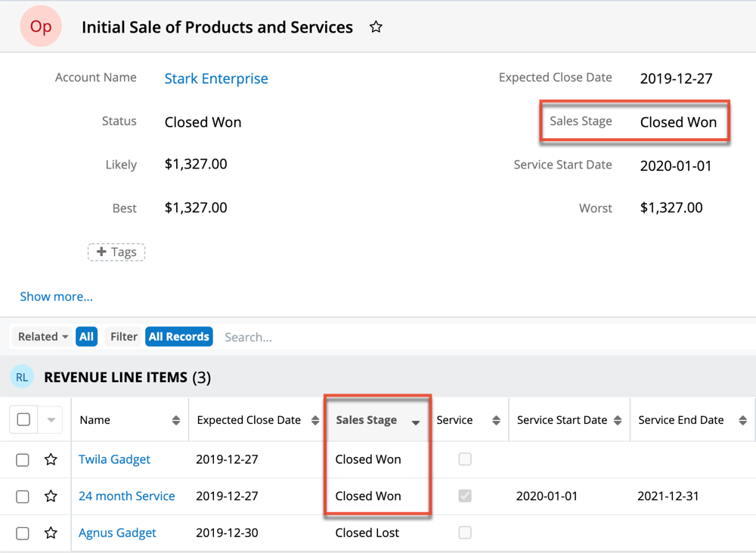Open the Related dropdown
Screen dimensions: 756x553
(x=43, y=337)
